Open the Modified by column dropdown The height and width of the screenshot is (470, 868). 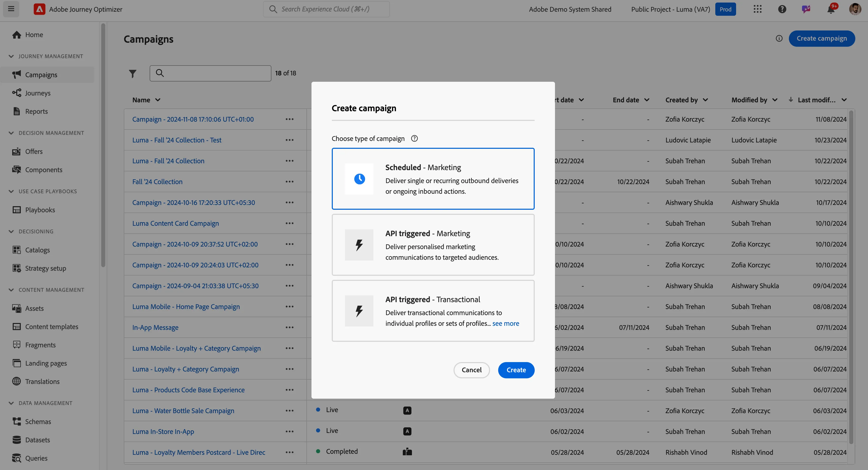775,100
